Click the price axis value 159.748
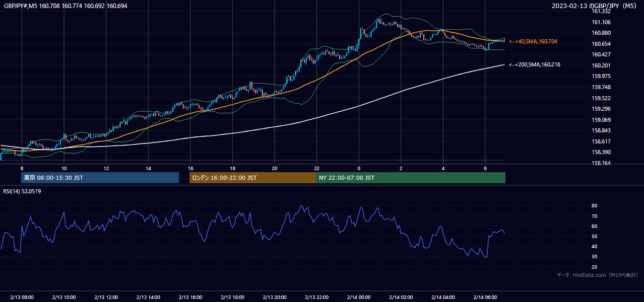Screen dimensions: 644x302 click(601, 87)
